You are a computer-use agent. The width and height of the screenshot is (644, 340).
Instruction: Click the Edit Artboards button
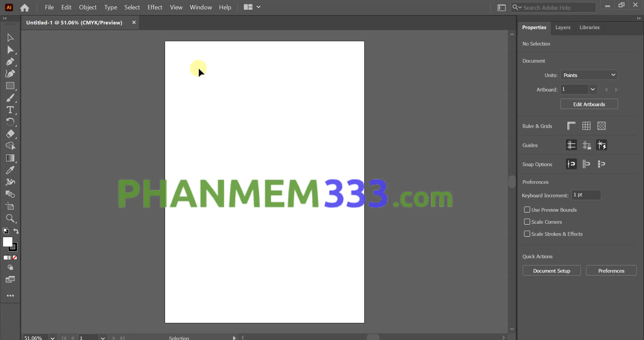[589, 104]
